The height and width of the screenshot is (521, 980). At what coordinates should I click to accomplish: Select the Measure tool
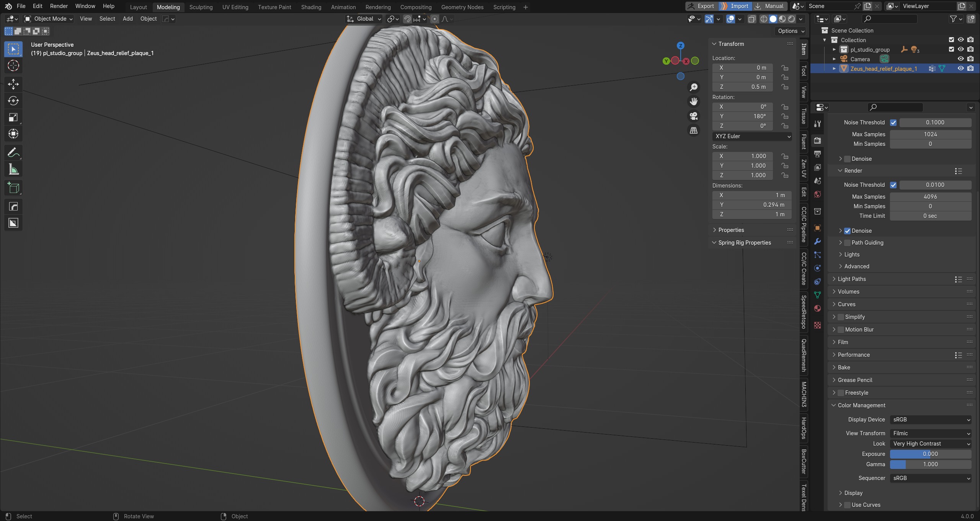point(13,170)
